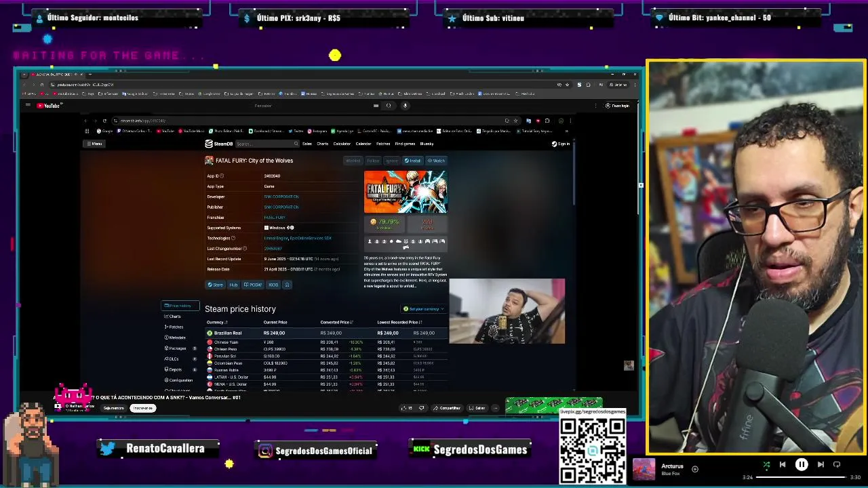Select Price history in the sidebar
Viewport: 868px width, 488px height.
180,306
